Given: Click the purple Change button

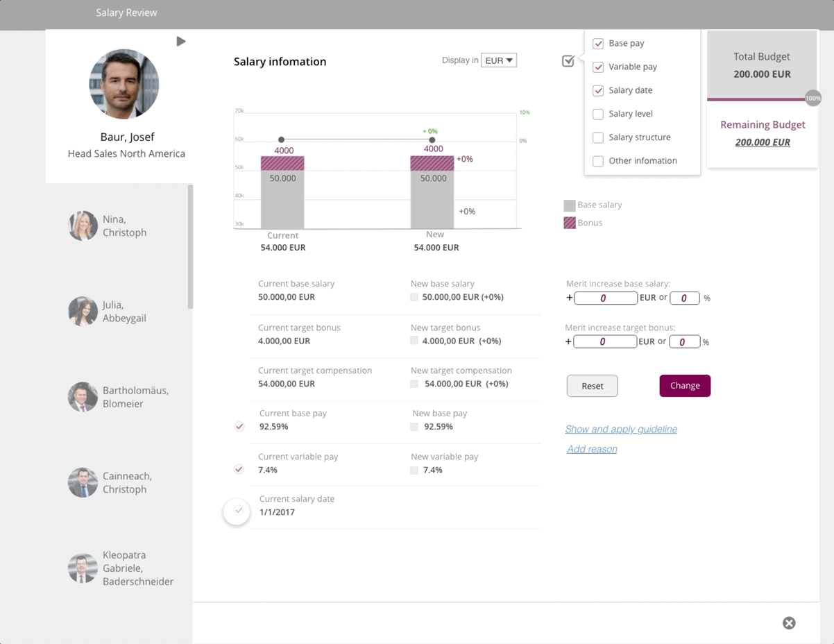Looking at the screenshot, I should (x=685, y=386).
